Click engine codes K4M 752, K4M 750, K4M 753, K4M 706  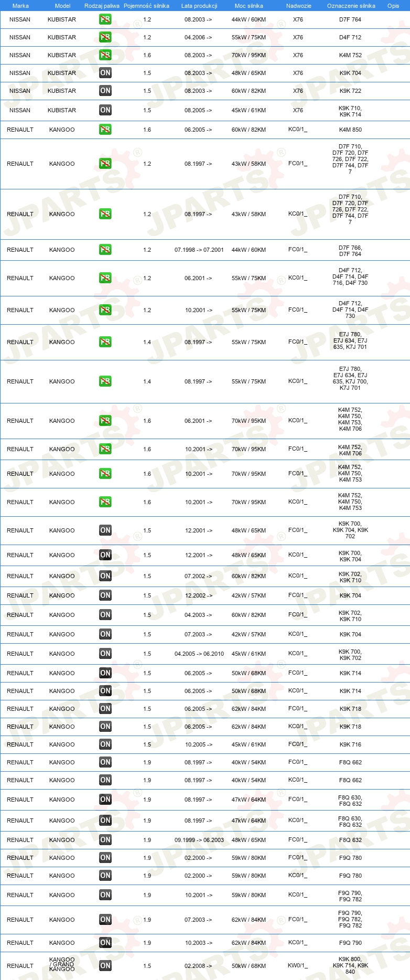tap(350, 419)
